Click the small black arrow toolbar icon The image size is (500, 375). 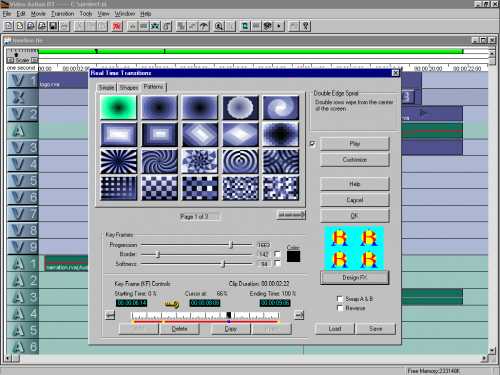point(279,26)
